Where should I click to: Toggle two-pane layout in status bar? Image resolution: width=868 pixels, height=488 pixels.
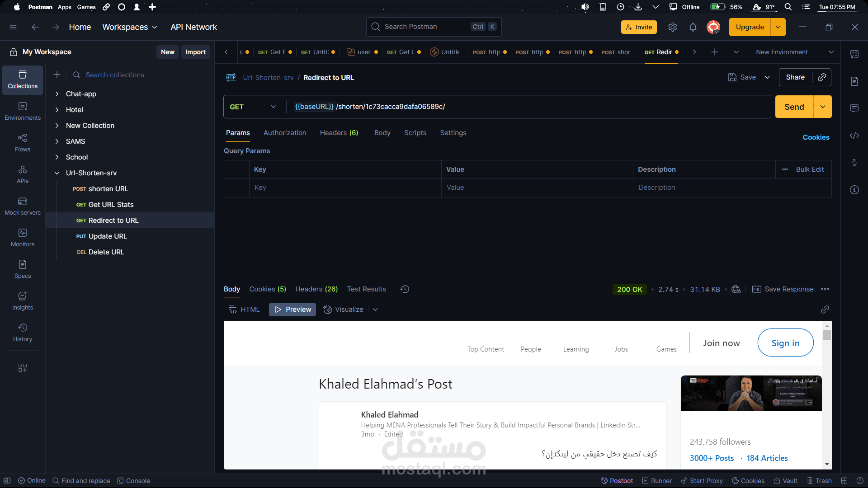click(x=844, y=481)
